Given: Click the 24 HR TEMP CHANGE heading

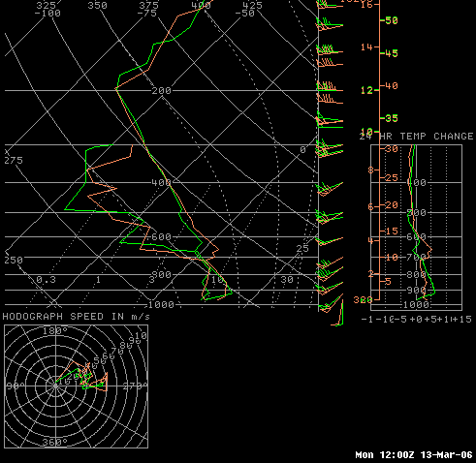Looking at the screenshot, I should coord(417,137).
